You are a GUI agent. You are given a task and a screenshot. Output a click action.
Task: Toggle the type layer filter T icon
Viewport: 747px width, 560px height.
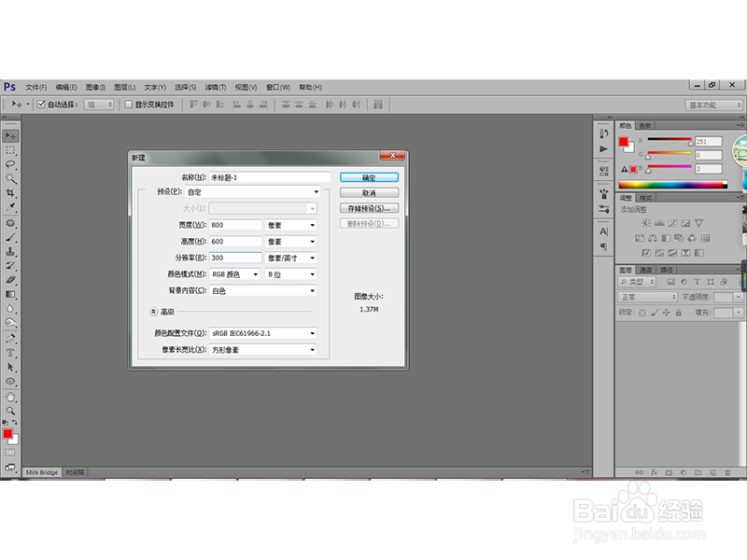click(x=697, y=282)
